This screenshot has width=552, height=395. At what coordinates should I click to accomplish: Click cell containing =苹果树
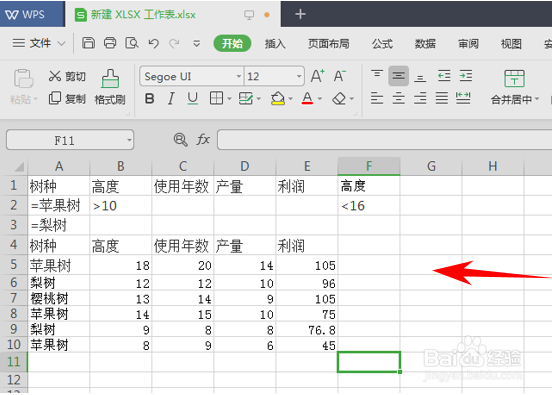click(59, 206)
